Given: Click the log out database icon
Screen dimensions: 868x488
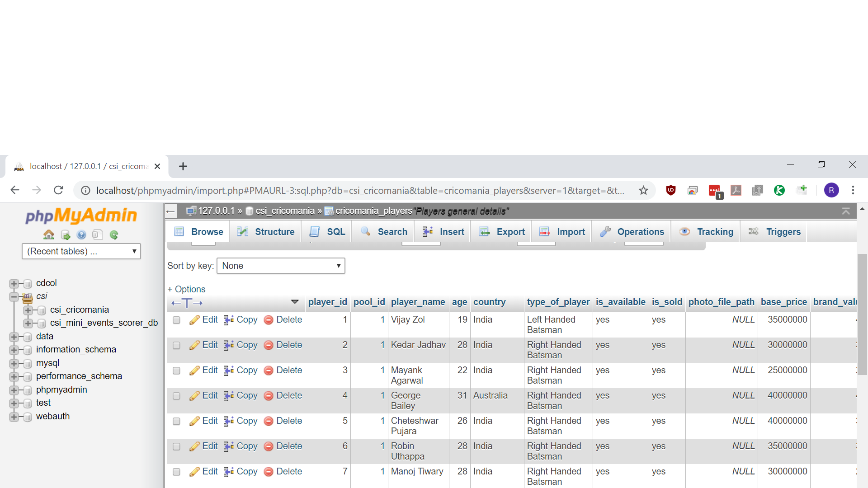Looking at the screenshot, I should tap(66, 235).
